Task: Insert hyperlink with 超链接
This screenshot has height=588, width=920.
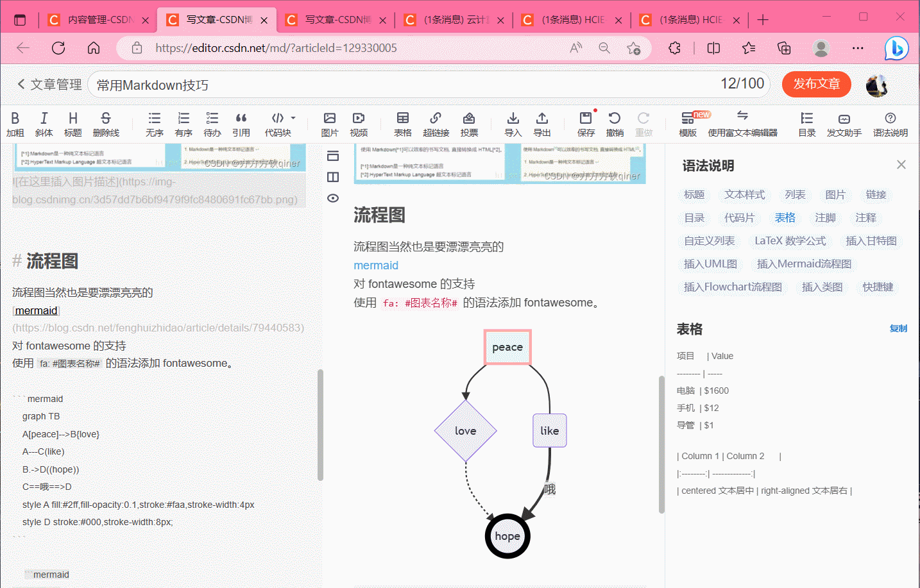Action: (436, 124)
